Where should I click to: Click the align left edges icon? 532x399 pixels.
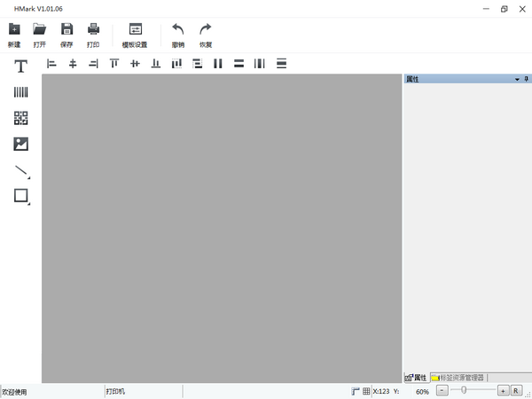coord(51,63)
